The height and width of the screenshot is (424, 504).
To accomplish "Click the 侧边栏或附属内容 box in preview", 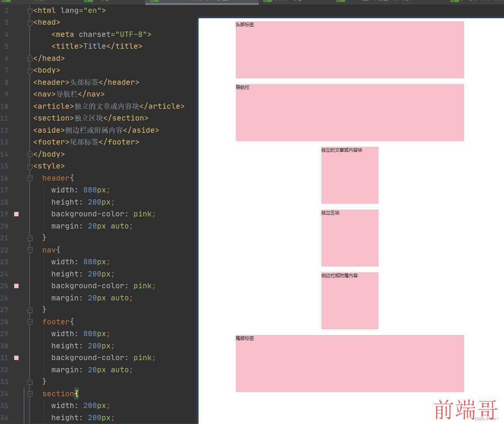I will click(x=350, y=301).
